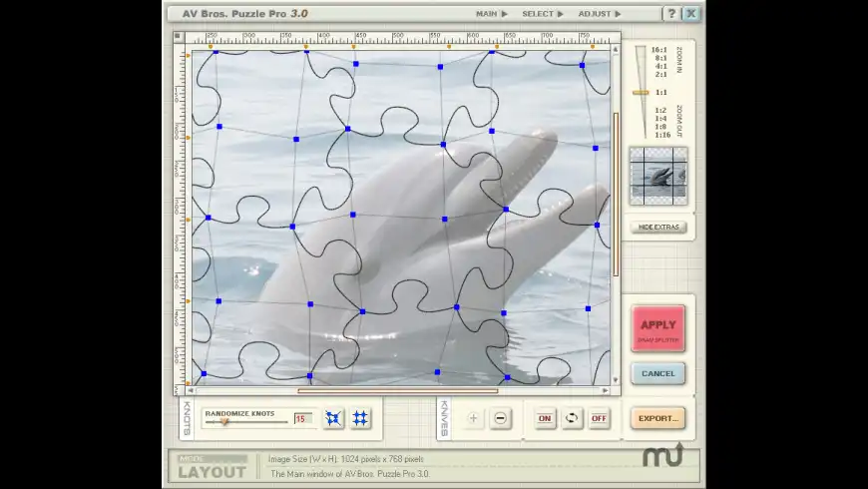Turn knives OFF

[x=599, y=418]
